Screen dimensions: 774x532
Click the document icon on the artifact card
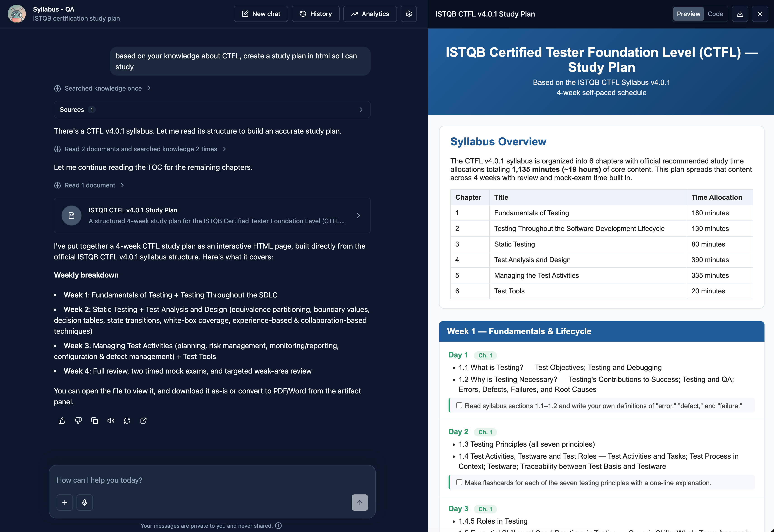pos(71,216)
